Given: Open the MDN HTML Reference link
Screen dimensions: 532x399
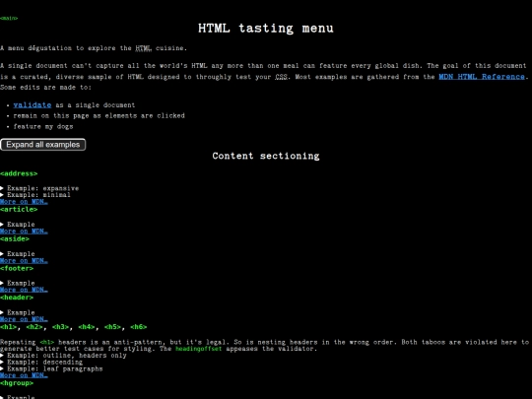Looking at the screenshot, I should (482, 77).
